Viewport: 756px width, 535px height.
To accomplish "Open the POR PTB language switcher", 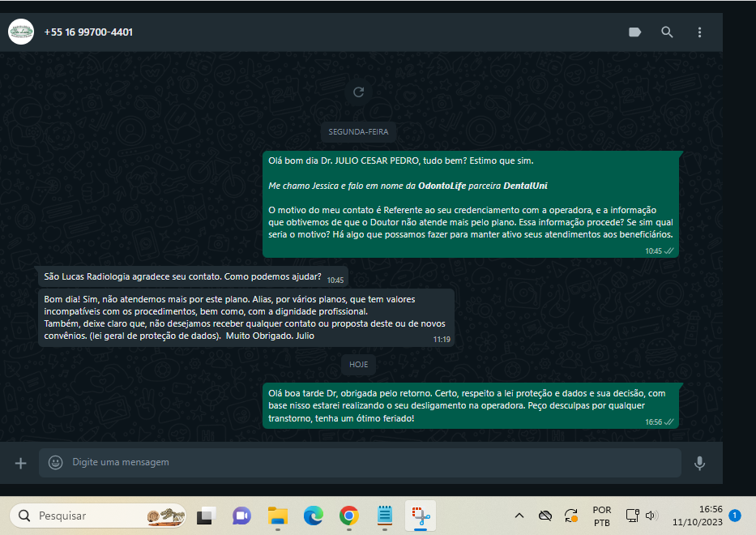I will (x=602, y=516).
